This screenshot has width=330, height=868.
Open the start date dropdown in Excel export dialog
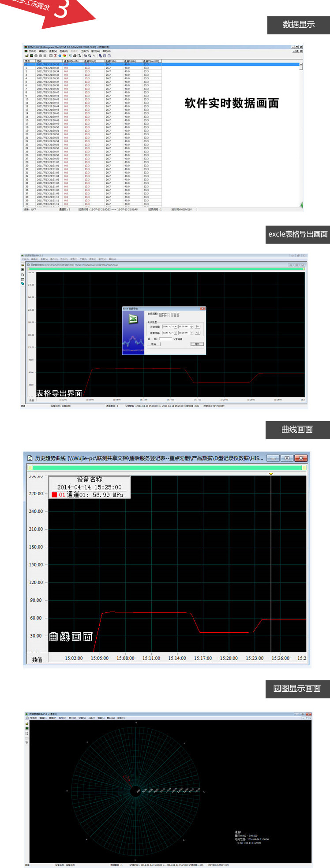[176, 326]
